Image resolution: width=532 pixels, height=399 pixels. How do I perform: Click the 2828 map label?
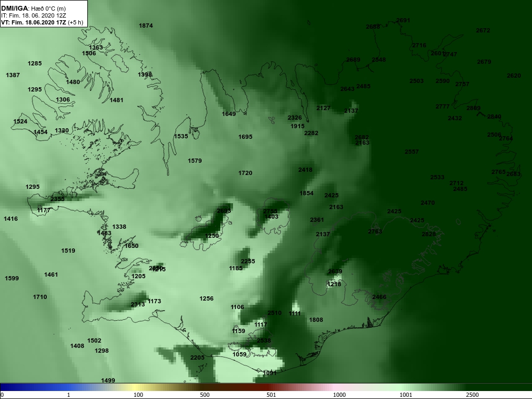pyautogui.click(x=429, y=234)
